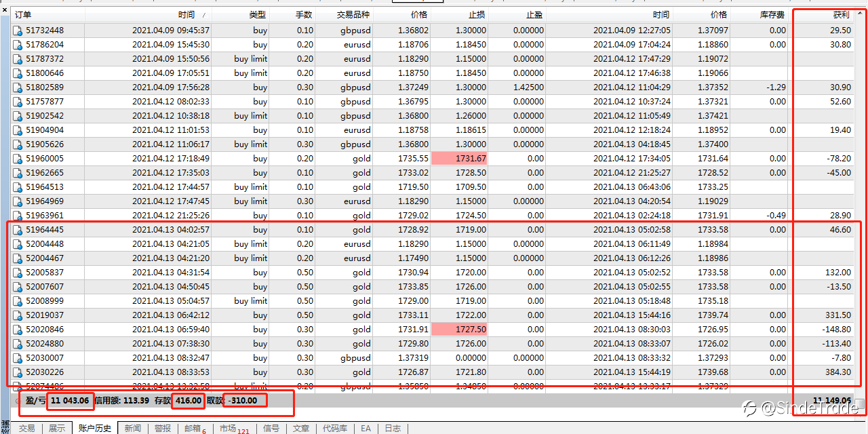Select the 账户历史 tab
Image resolution: width=868 pixels, height=434 pixels.
click(95, 429)
